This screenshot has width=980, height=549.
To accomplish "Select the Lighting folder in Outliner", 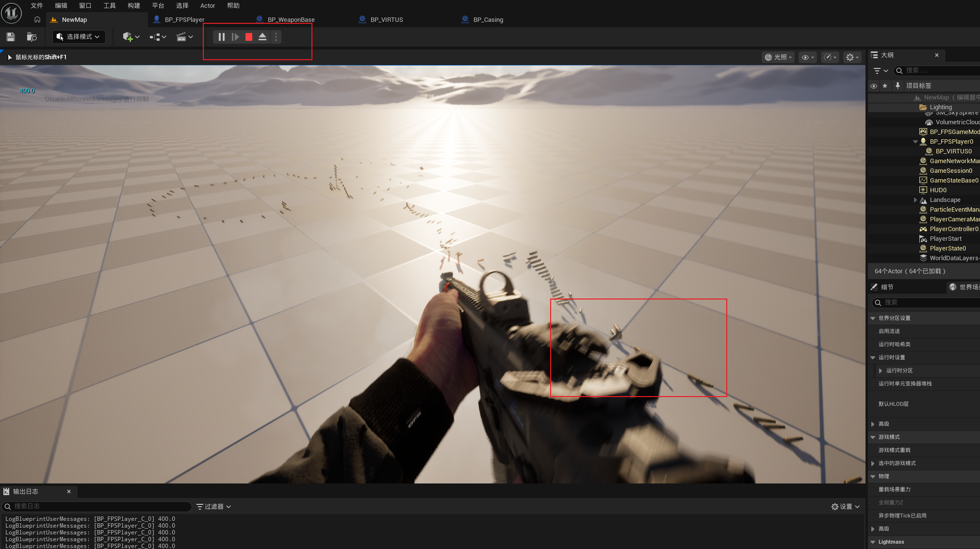I will coord(941,107).
